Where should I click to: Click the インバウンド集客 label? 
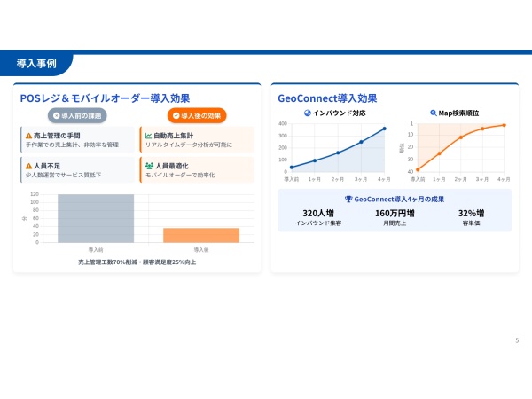[x=318, y=223]
